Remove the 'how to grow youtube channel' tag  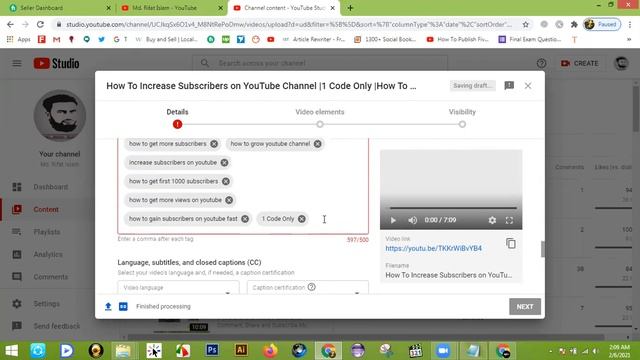[x=318, y=144]
